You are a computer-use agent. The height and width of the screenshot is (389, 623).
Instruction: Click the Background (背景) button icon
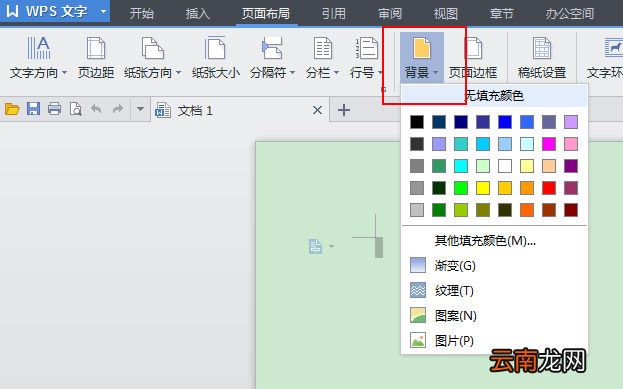[422, 48]
